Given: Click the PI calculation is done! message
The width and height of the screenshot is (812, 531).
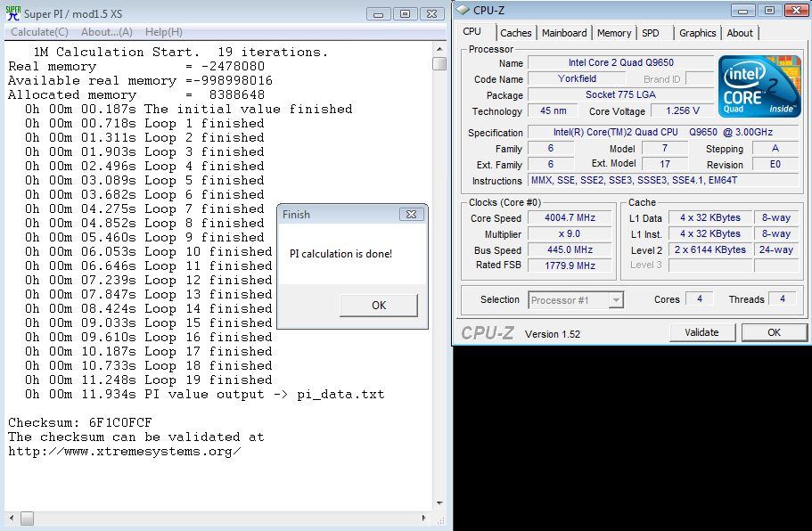Looking at the screenshot, I should (x=340, y=254).
